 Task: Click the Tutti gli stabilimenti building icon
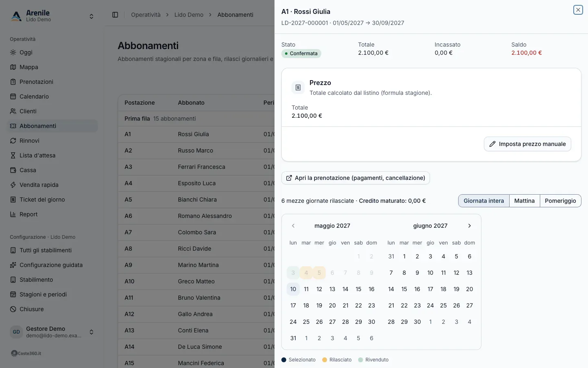click(x=13, y=250)
